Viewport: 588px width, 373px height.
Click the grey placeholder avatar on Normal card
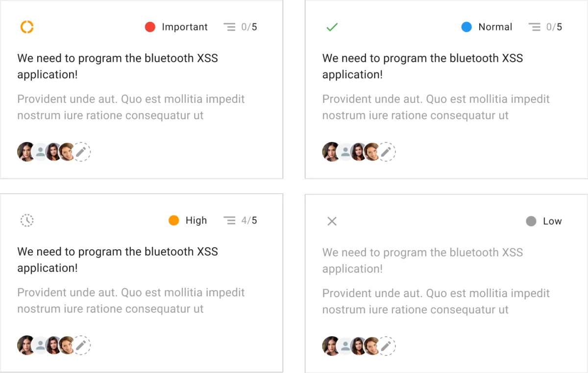pyautogui.click(x=345, y=152)
